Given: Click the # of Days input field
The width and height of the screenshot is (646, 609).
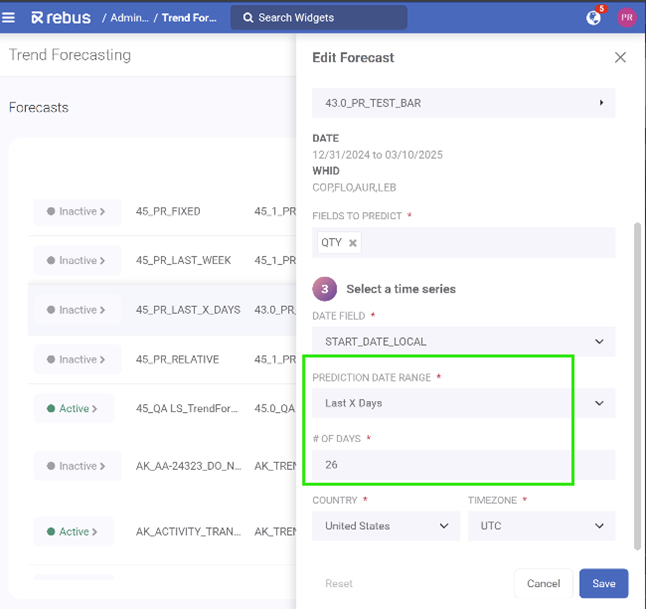Looking at the screenshot, I should click(440, 465).
